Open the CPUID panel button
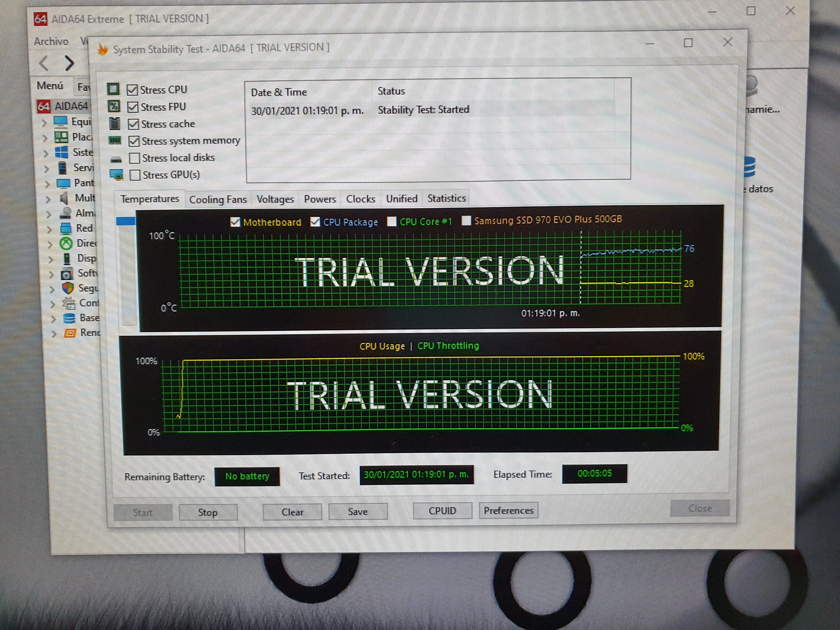Viewport: 840px width, 630px height. pyautogui.click(x=442, y=511)
